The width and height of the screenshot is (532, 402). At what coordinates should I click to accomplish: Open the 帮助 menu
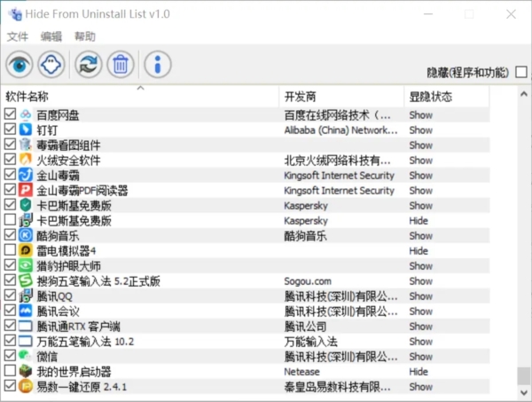click(x=85, y=36)
